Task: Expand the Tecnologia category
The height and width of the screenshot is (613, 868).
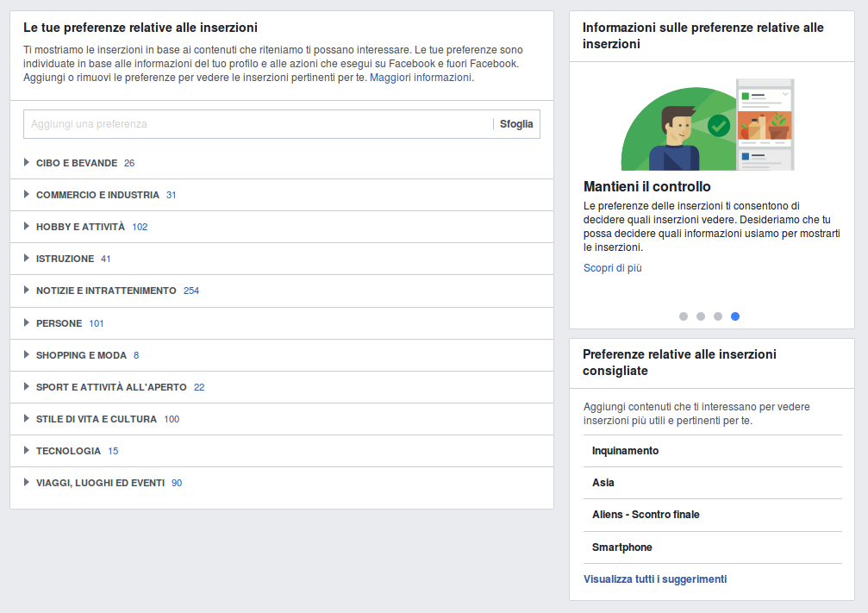Action: point(68,451)
